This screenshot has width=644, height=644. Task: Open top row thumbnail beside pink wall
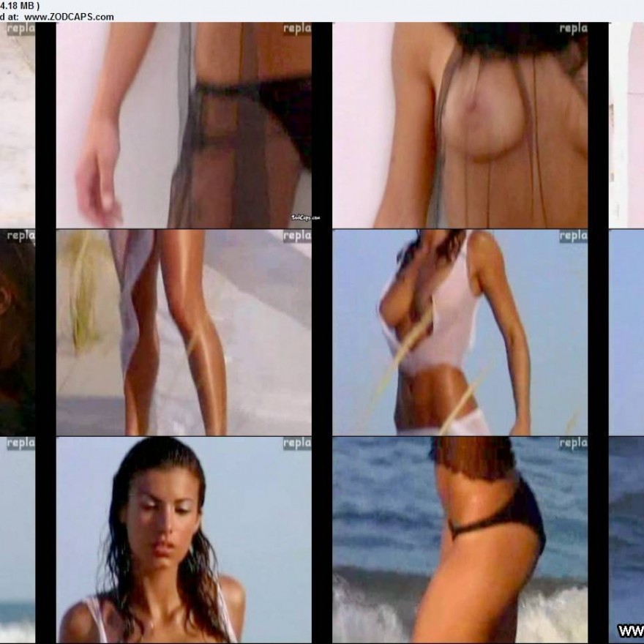460,124
